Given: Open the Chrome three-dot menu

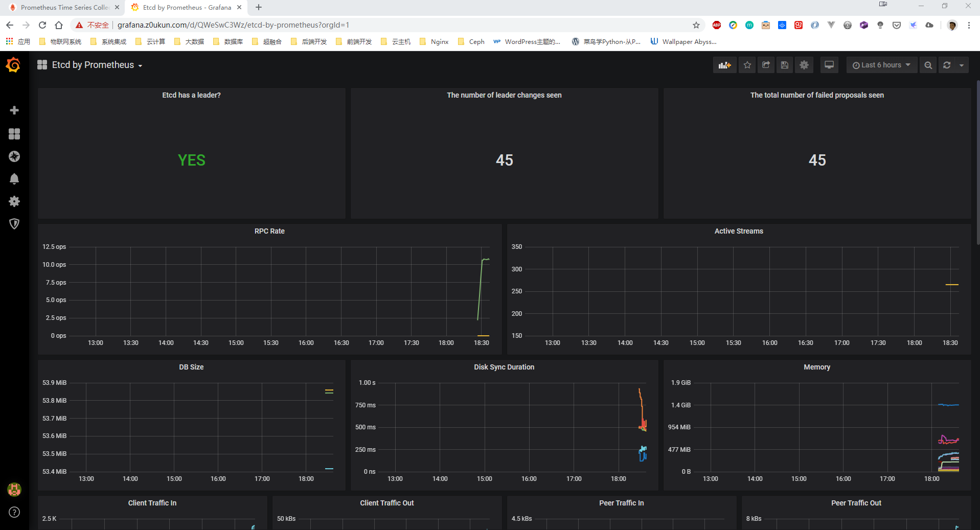Looking at the screenshot, I should [969, 25].
